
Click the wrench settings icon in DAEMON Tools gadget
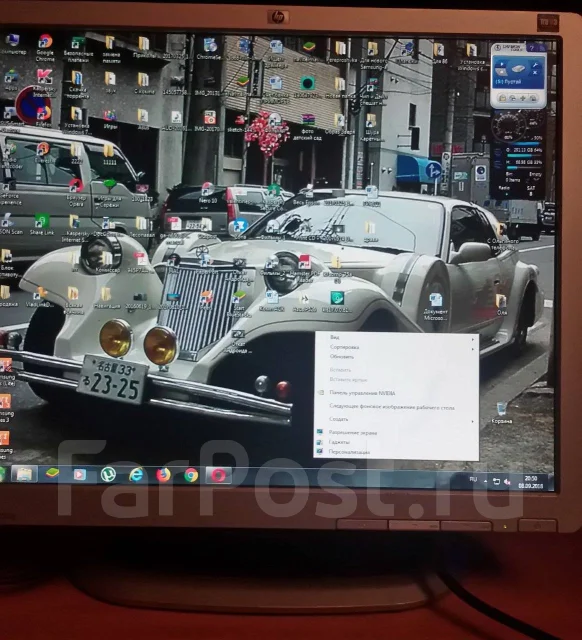pos(535,65)
